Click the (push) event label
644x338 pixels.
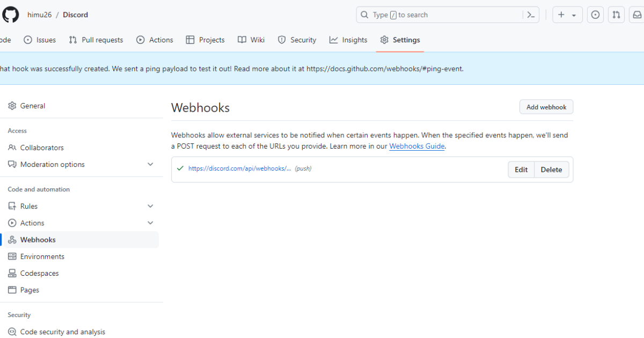(303, 168)
